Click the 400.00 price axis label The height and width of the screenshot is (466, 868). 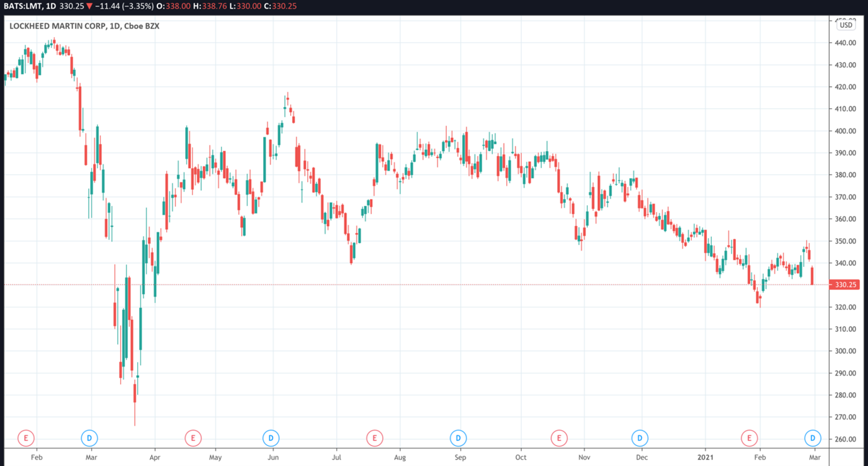tap(845, 131)
